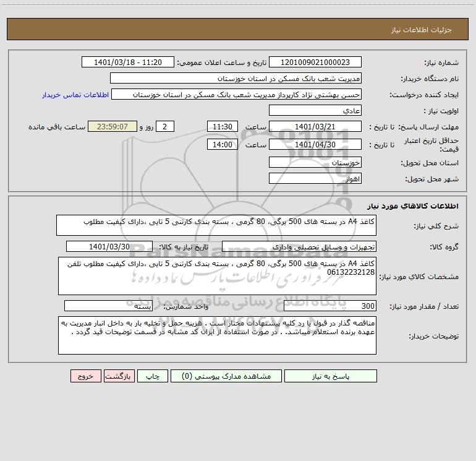Open مشاهده مدارک پیوستی (0) button
This screenshot has width=476, height=461.
[x=226, y=376]
